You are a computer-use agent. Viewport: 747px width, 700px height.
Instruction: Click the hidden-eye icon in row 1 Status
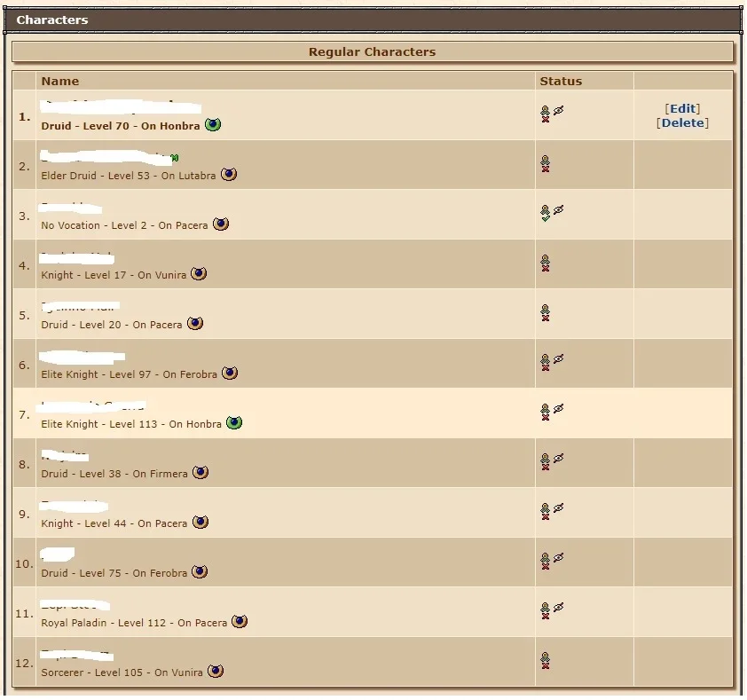click(558, 111)
